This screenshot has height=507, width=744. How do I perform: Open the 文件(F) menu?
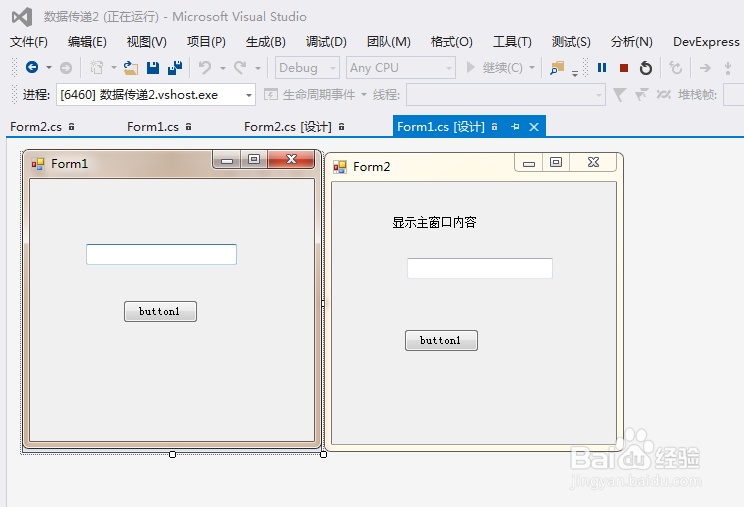pyautogui.click(x=29, y=42)
